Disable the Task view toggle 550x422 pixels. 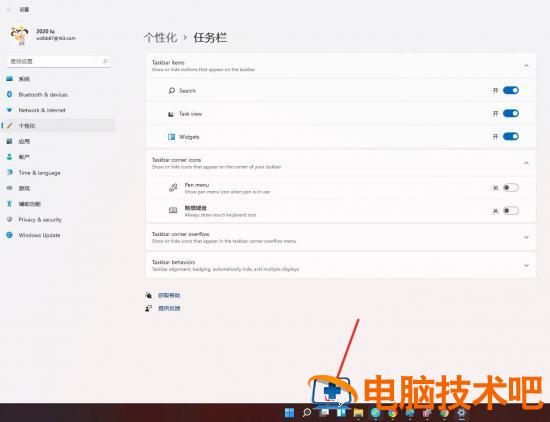tap(511, 114)
